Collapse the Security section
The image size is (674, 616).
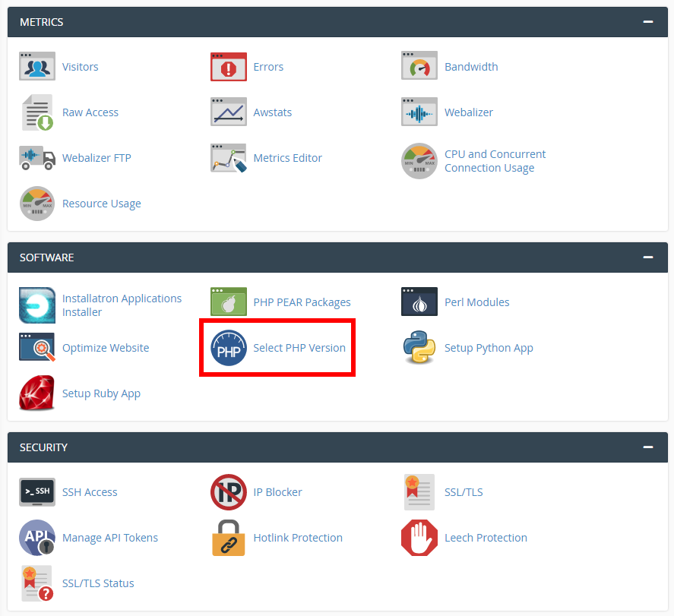tap(647, 447)
